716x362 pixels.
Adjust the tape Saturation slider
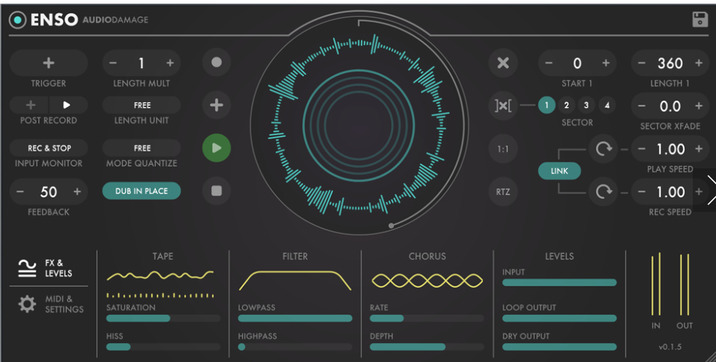point(163,318)
